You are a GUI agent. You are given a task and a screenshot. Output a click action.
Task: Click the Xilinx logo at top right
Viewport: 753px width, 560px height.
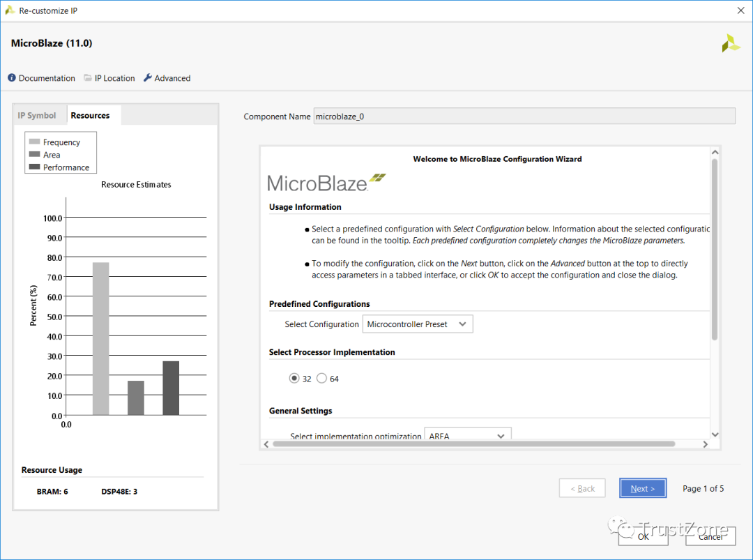[x=731, y=43]
